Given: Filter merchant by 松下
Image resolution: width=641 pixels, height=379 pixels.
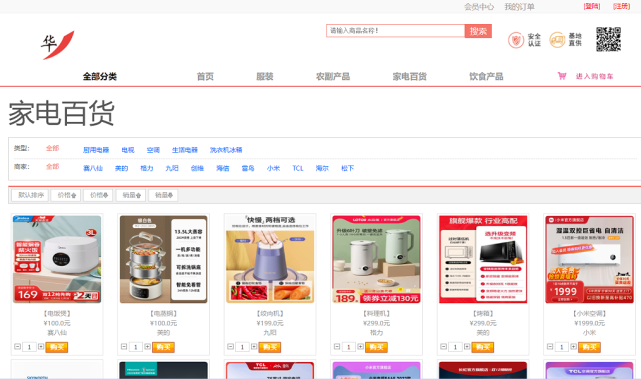Looking at the screenshot, I should 347,168.
